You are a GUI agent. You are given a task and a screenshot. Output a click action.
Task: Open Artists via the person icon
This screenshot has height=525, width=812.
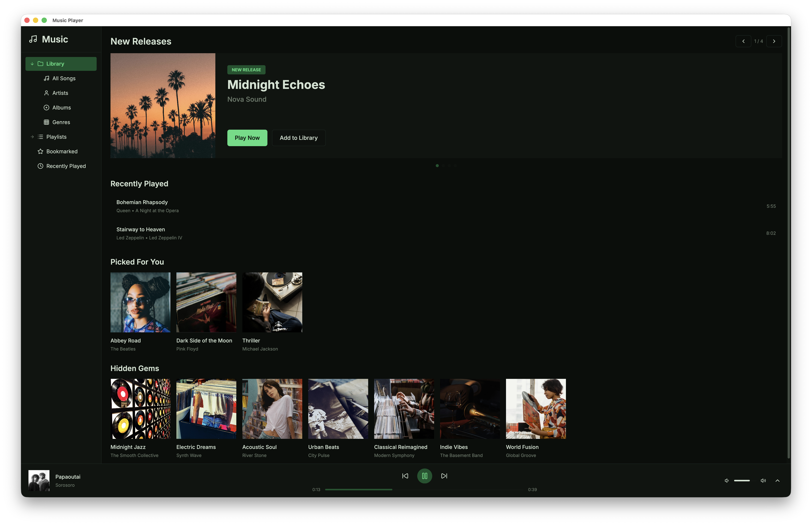pos(46,93)
